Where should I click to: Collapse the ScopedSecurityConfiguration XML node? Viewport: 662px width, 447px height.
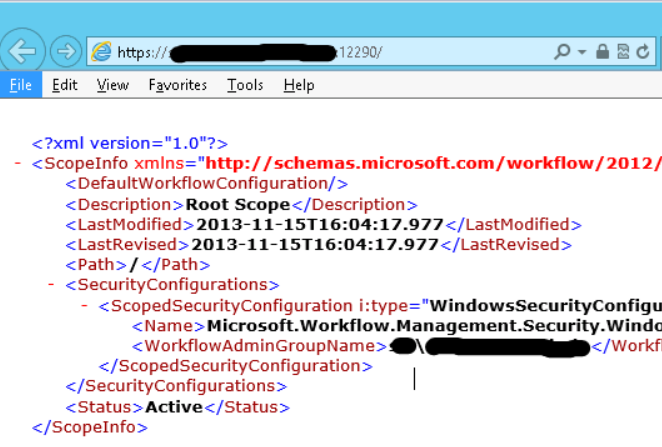click(x=85, y=305)
